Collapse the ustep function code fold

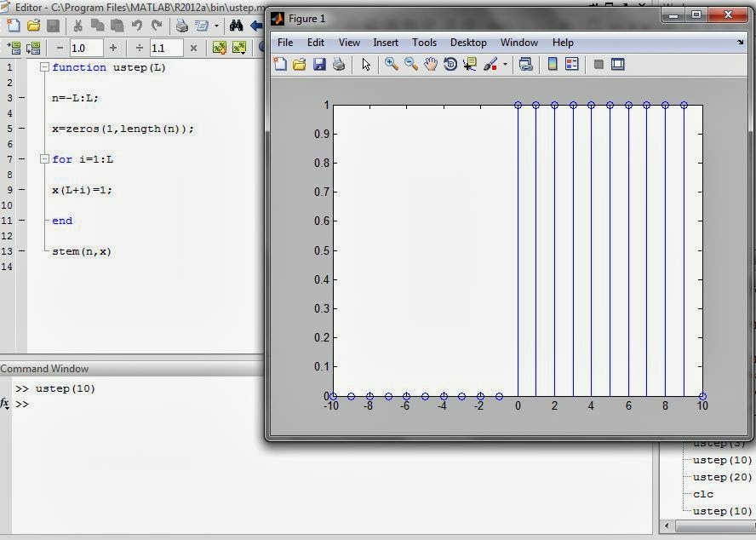click(45, 66)
